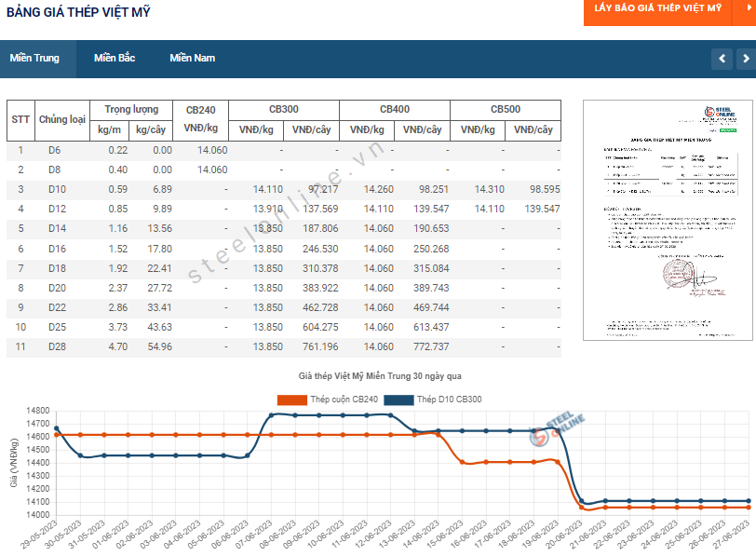Click the 462.728 value in D22 row
756x556 pixels.
320,307
